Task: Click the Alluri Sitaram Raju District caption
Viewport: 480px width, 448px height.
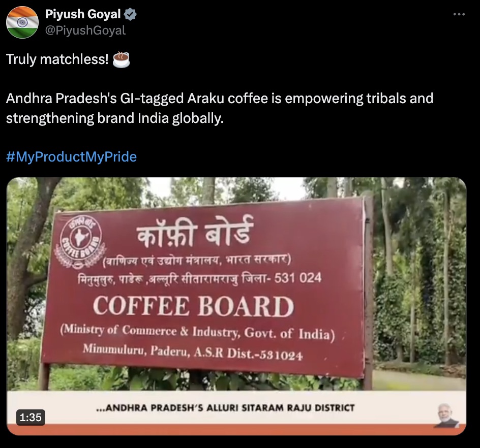Action: pos(225,408)
